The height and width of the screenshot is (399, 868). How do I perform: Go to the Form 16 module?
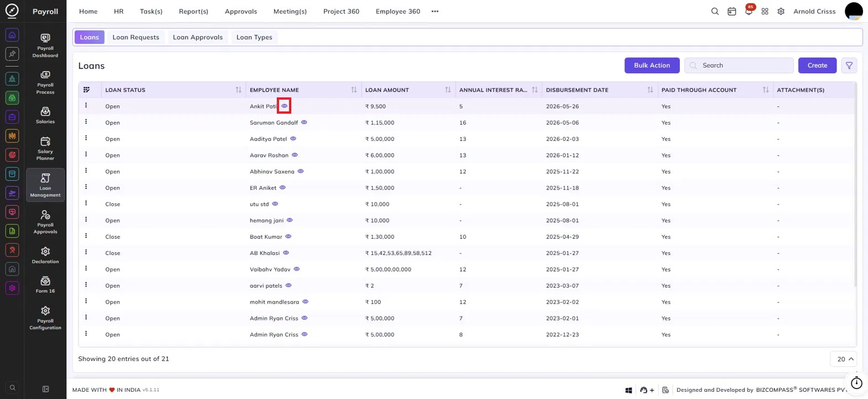(45, 285)
